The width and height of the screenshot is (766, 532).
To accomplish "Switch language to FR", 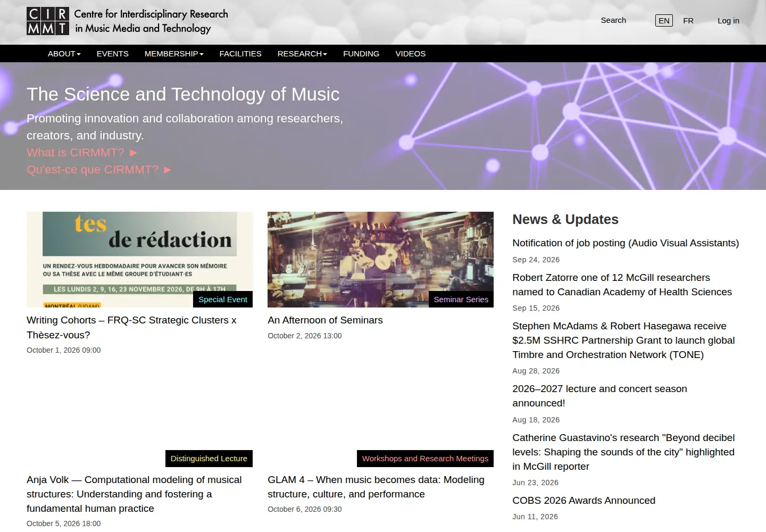I will [x=688, y=21].
